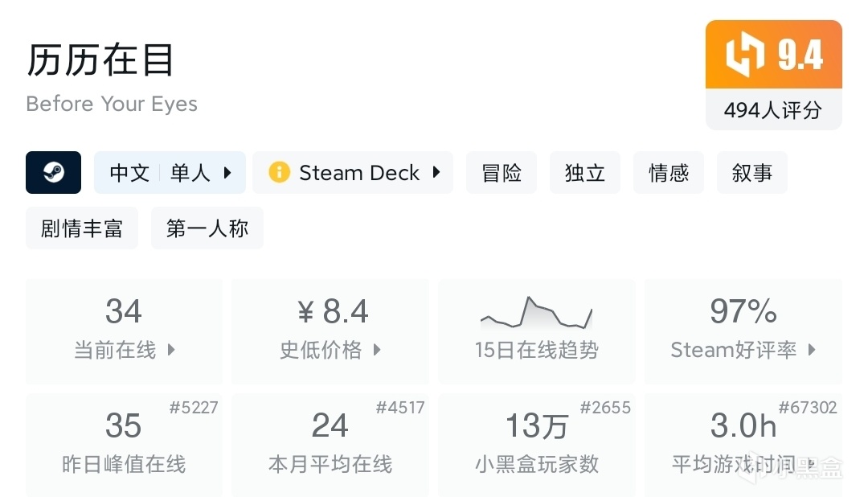The image size is (868, 497).
Task: Select the 独立 genre tag
Action: point(585,172)
